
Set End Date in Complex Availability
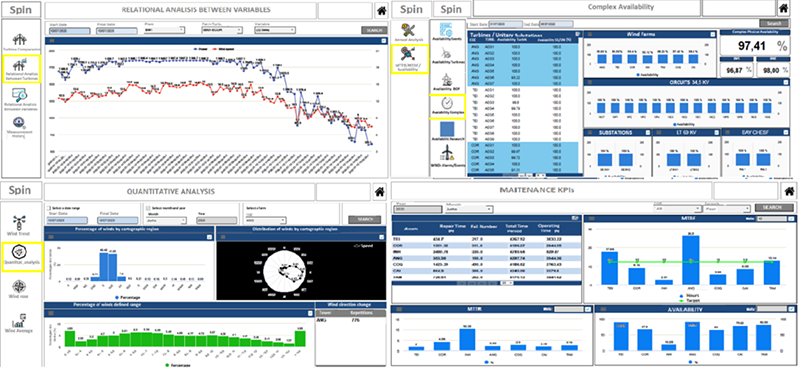(557, 23)
